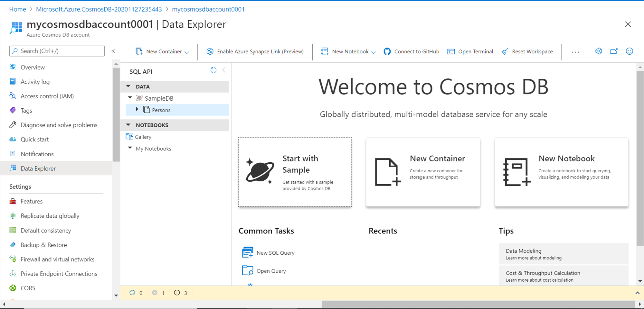
Task: Click the horizontal scrollbar at bottom
Action: click(x=478, y=304)
